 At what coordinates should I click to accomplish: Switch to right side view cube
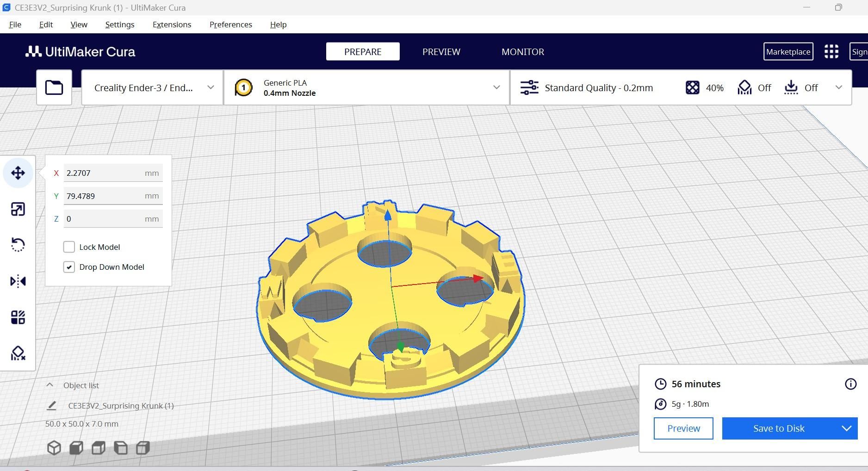click(143, 448)
